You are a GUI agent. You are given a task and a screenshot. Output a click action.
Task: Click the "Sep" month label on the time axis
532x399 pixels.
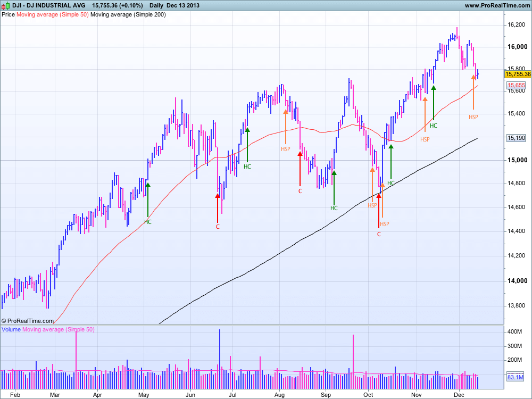(326, 395)
